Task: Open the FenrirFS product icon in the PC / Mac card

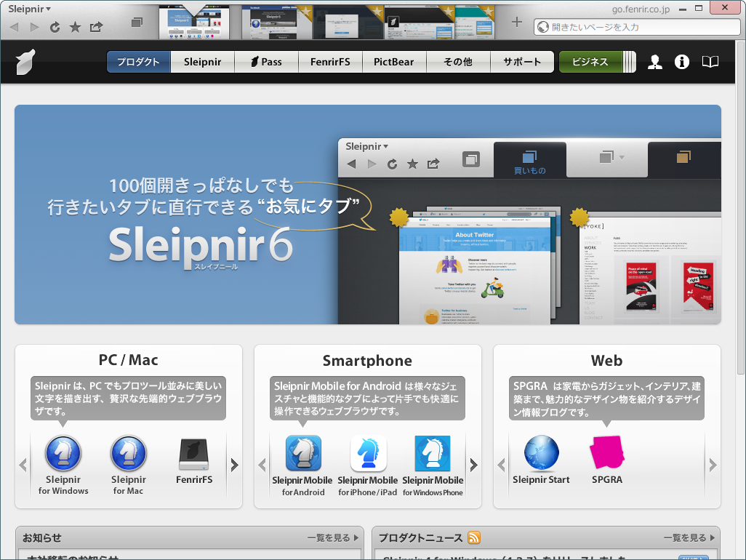Action: click(193, 455)
